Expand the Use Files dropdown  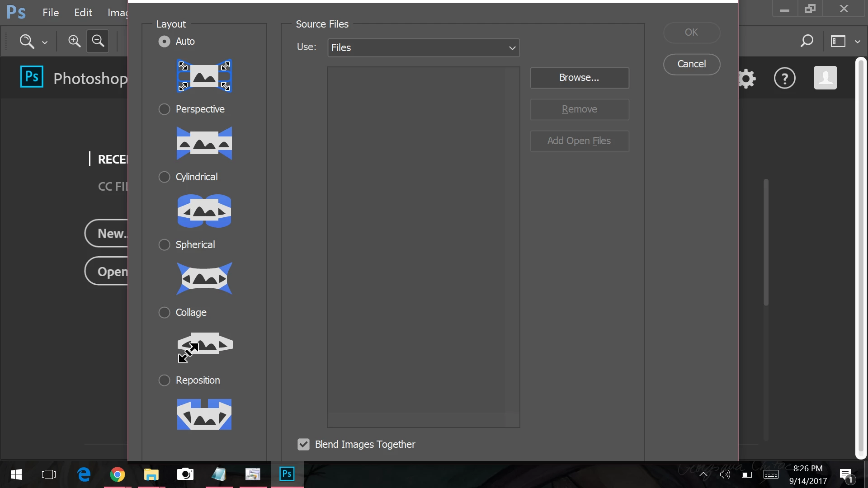coord(423,48)
